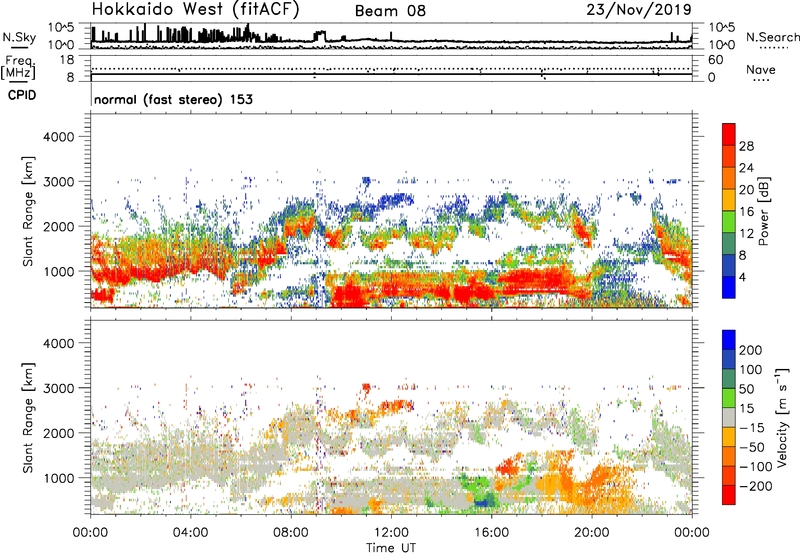
Task: Click the 'CPID' row label
Action: [x=22, y=95]
